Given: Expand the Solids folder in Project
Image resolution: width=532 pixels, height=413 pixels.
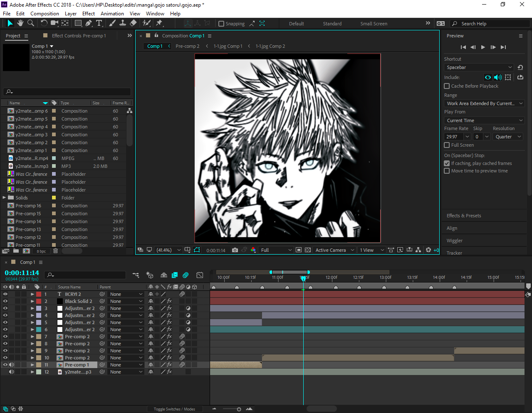Looking at the screenshot, I should (x=4, y=198).
